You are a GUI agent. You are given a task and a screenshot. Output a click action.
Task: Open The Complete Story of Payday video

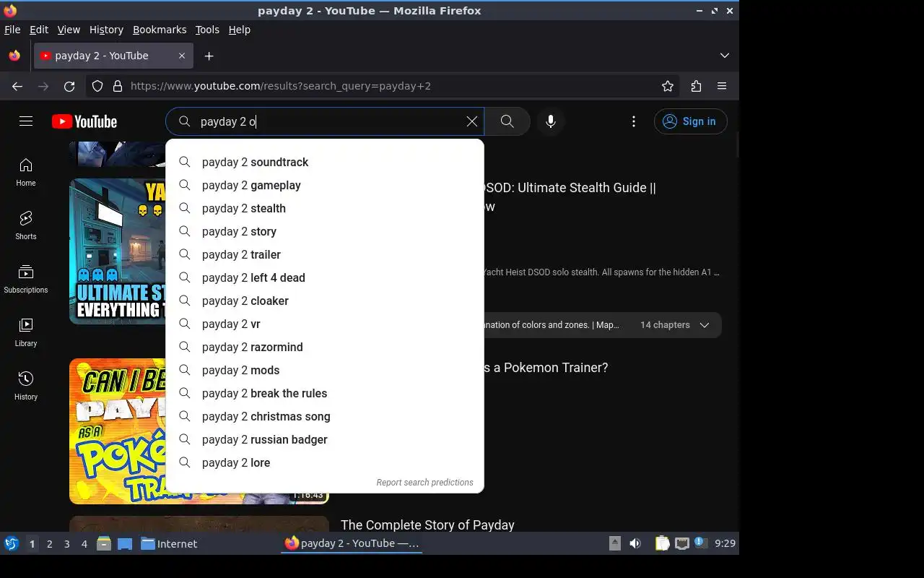pos(427,525)
